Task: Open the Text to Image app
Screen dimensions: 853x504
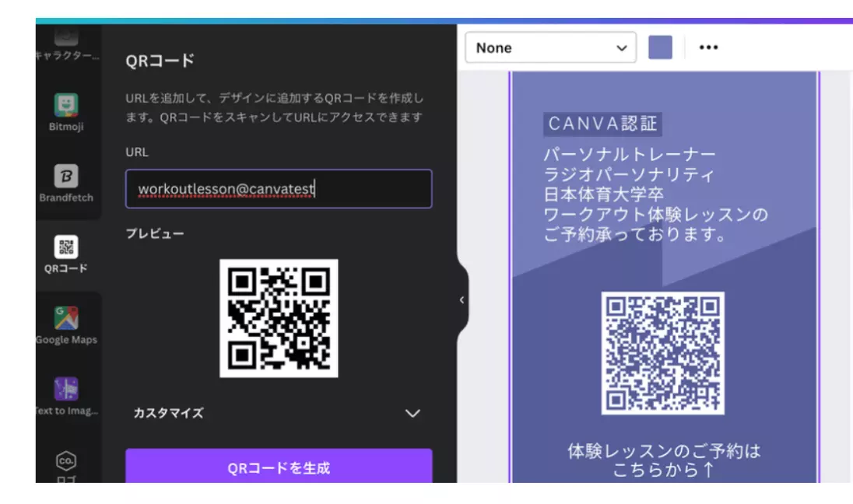Action: [66, 397]
